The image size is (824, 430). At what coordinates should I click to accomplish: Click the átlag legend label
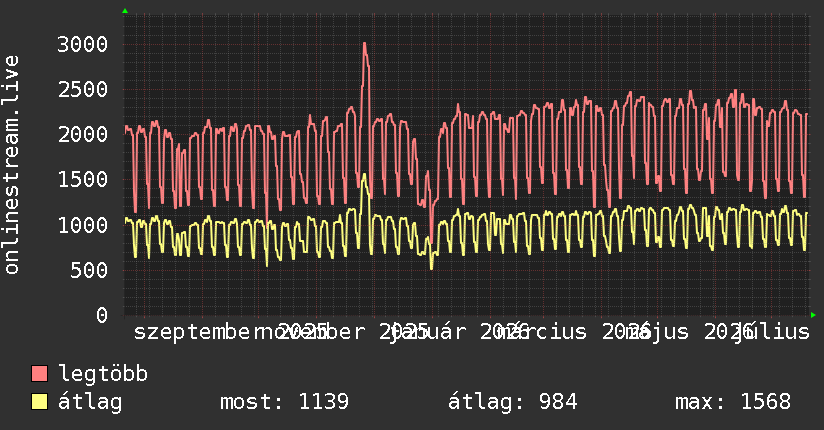click(90, 402)
